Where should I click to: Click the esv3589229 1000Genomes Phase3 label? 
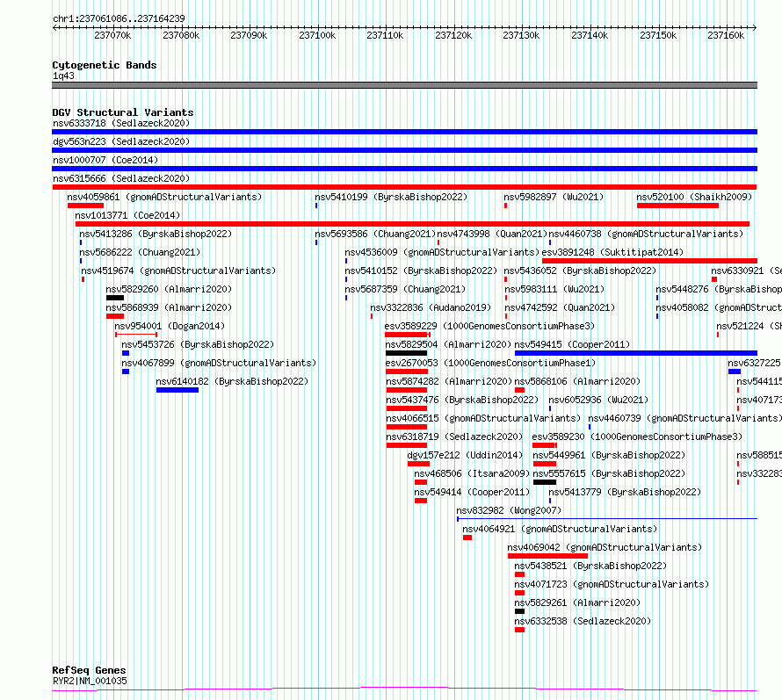pos(489,326)
